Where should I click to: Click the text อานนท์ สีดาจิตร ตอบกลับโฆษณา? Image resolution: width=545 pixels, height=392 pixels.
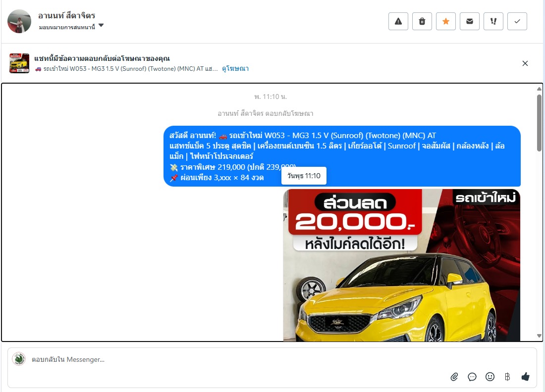click(265, 113)
